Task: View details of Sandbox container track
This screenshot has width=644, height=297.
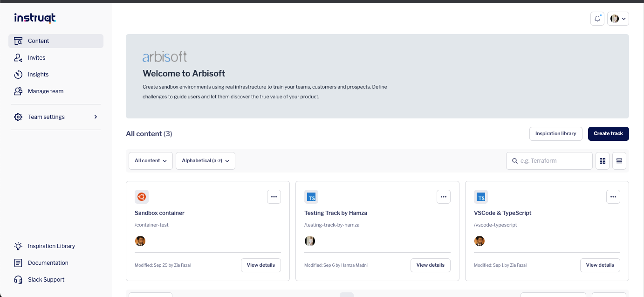Action: pyautogui.click(x=260, y=265)
